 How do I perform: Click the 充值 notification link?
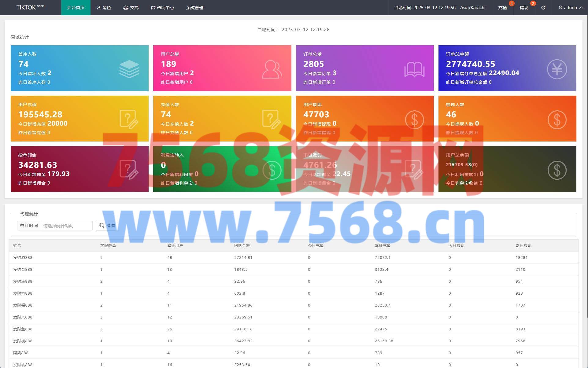click(502, 8)
